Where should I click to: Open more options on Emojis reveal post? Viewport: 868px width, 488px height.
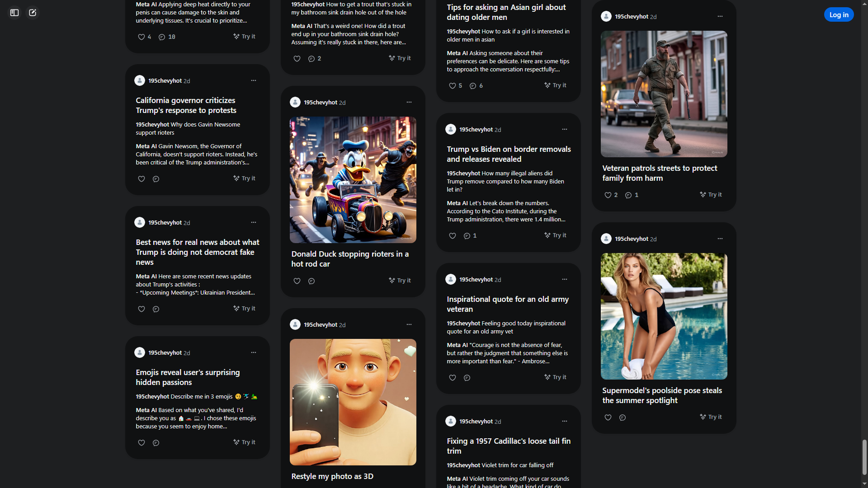click(x=254, y=352)
